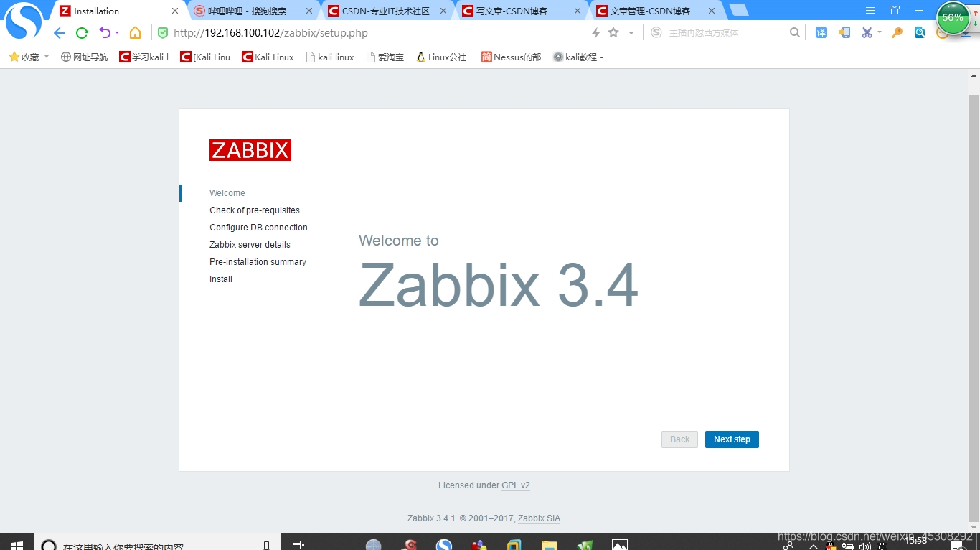
Task: Click the Sogou browser logo
Action: click(x=23, y=21)
